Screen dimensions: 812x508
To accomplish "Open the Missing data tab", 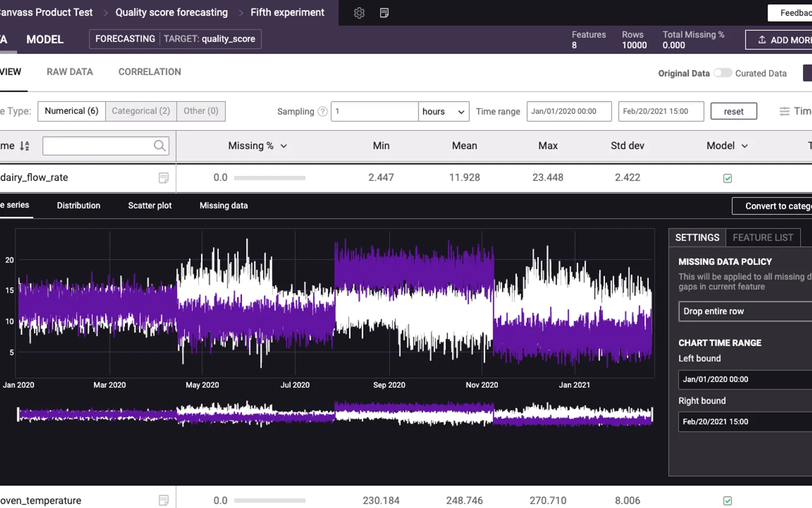I will 224,205.
